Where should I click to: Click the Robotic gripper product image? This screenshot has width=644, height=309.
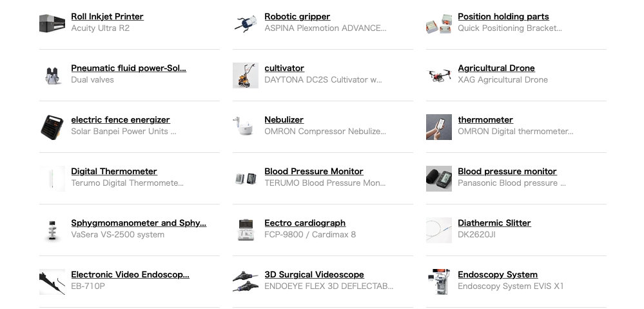246,24
